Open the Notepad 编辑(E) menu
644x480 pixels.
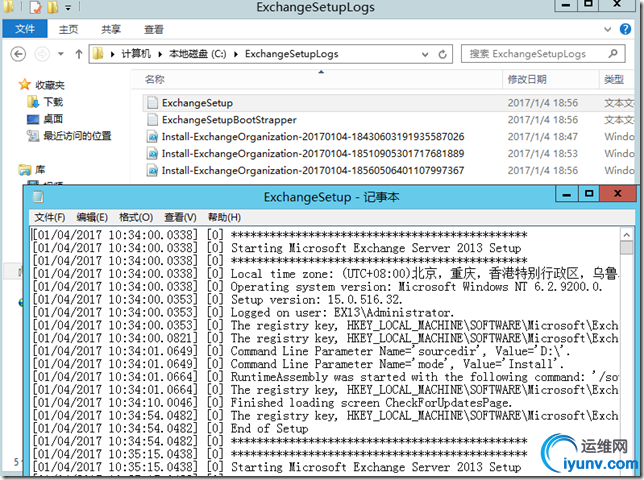tap(92, 217)
